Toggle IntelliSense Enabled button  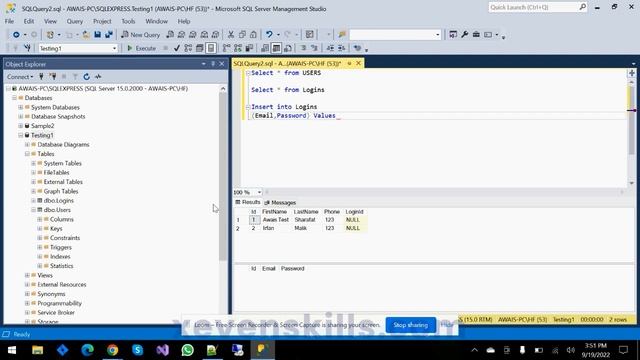tap(211, 48)
